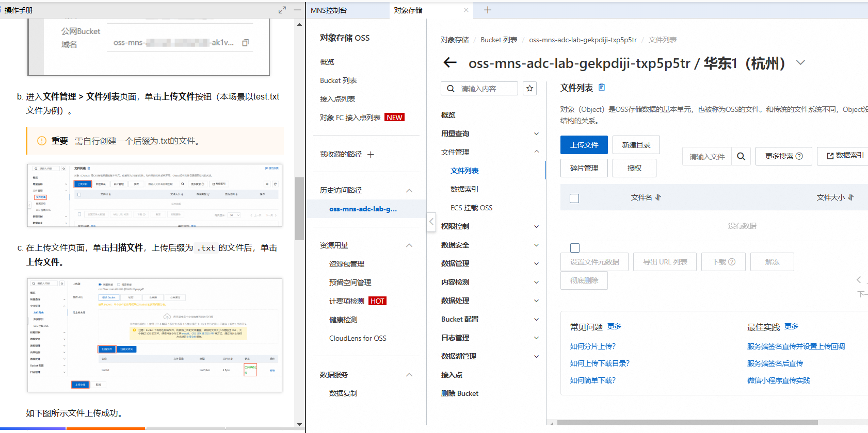
Task: Expand the 数据湖管理 menu section
Action: click(x=536, y=357)
